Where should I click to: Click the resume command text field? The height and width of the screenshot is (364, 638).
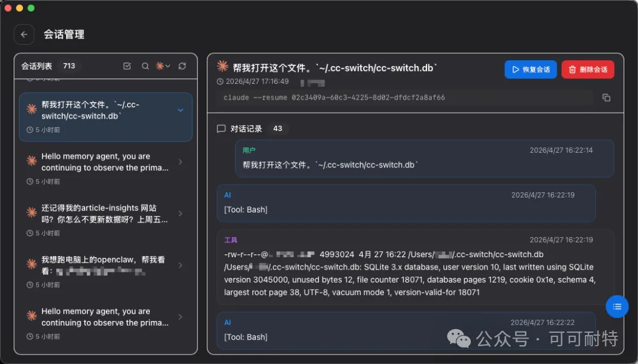click(x=405, y=98)
